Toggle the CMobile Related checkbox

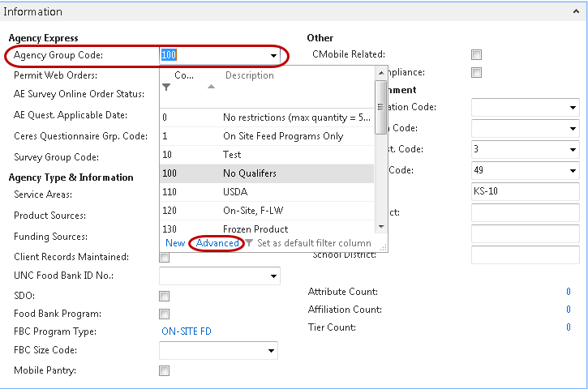click(x=477, y=55)
